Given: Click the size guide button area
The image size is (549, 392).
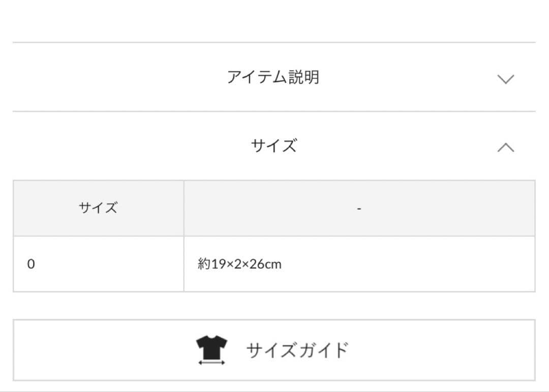Looking at the screenshot, I should (x=274, y=350).
